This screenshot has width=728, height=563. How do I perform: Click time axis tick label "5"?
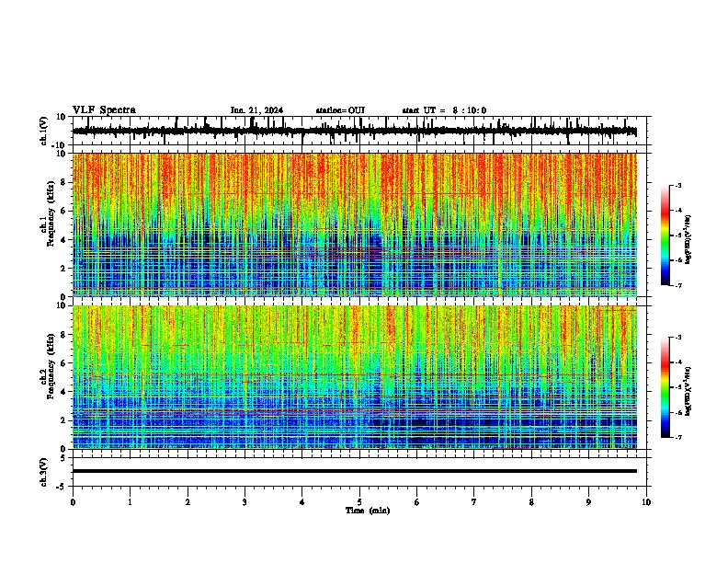tap(359, 502)
